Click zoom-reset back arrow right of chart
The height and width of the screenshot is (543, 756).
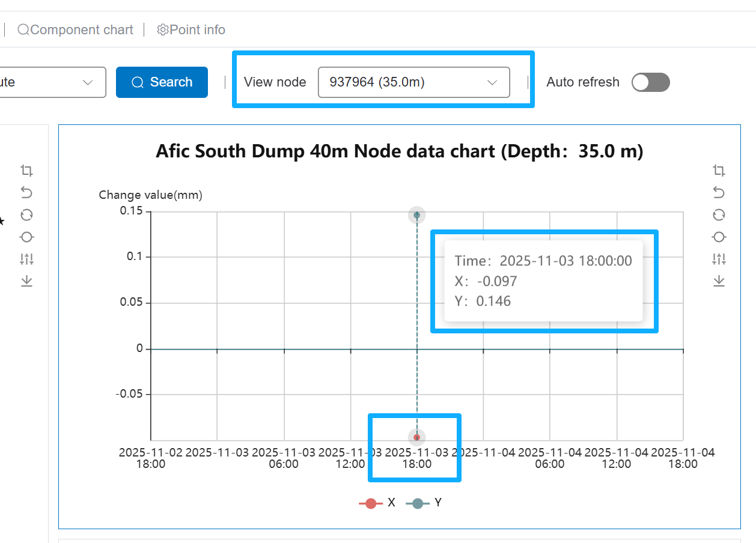pyautogui.click(x=719, y=192)
